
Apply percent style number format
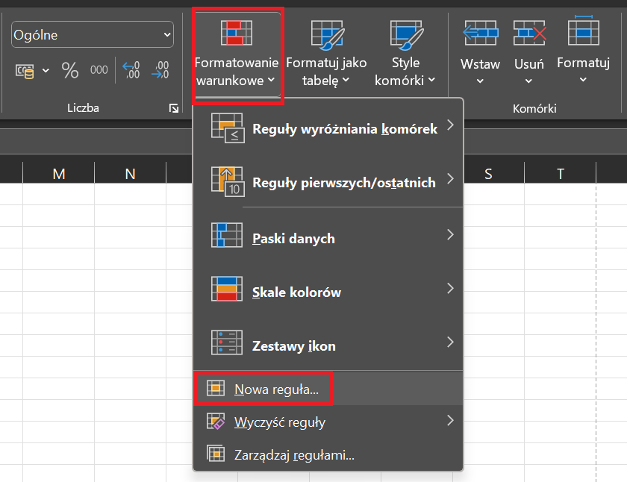coord(70,70)
